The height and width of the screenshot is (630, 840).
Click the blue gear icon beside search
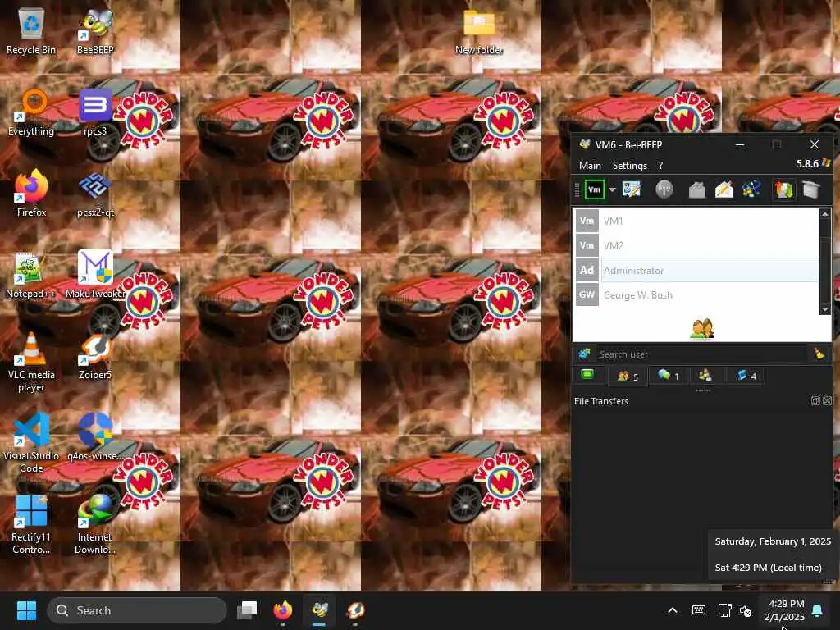point(584,354)
